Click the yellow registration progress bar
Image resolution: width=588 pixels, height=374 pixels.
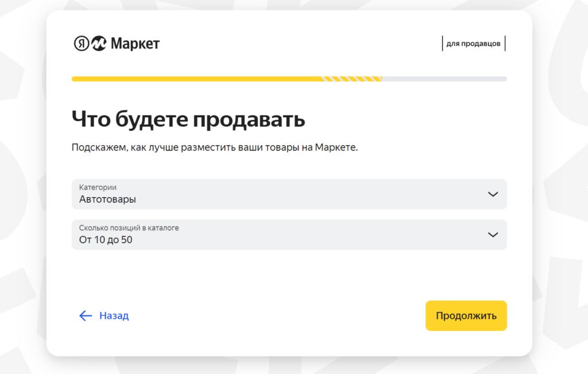289,79
